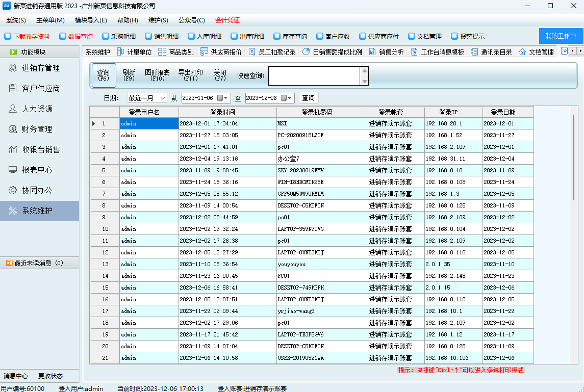584x392 pixels.
Task: Toggle the 采购明细 checkbox
Action: 106,36
